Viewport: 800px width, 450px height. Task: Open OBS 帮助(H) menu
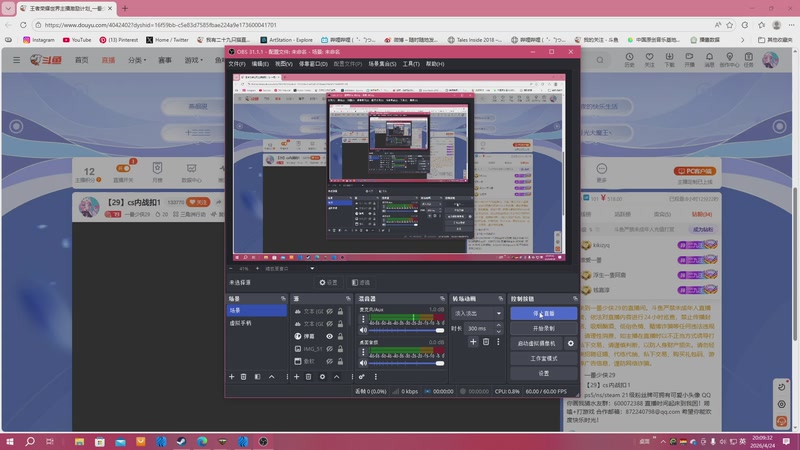[435, 64]
